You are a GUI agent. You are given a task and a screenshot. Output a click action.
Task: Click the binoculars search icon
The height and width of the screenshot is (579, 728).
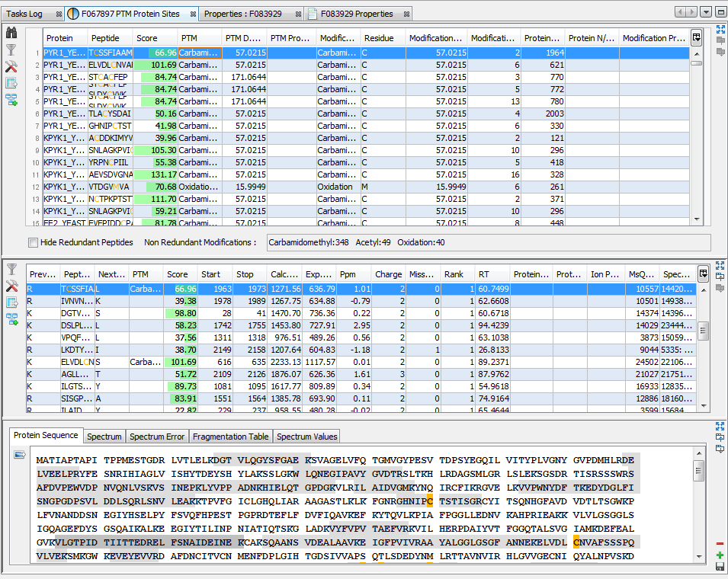[11, 34]
